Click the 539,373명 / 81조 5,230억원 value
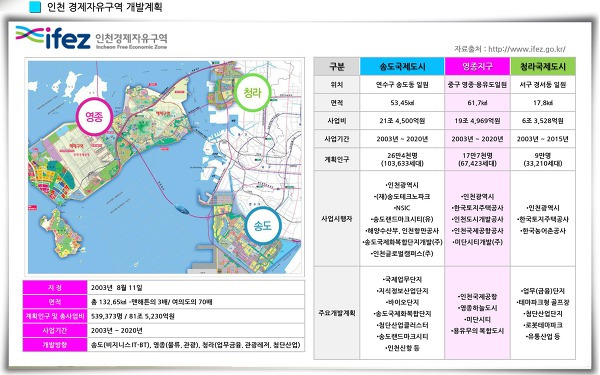 [133, 316]
